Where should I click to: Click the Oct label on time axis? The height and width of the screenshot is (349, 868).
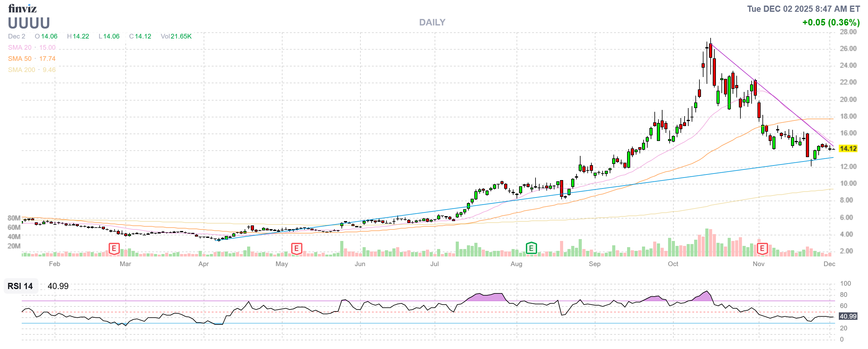pyautogui.click(x=673, y=264)
